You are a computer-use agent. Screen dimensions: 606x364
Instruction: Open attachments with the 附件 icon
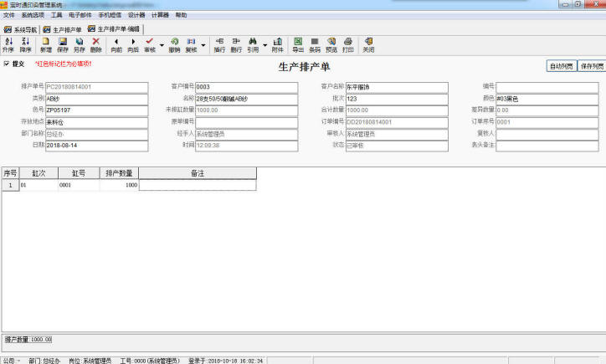click(x=278, y=45)
